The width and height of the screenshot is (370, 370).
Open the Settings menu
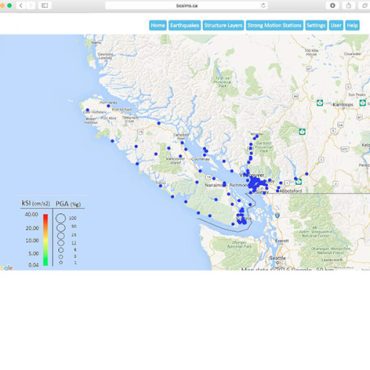point(316,26)
